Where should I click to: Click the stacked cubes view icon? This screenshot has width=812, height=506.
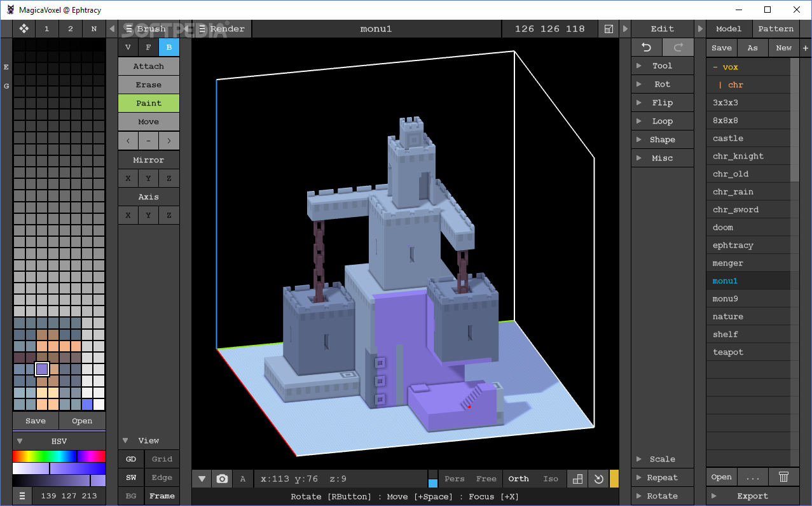(x=577, y=479)
